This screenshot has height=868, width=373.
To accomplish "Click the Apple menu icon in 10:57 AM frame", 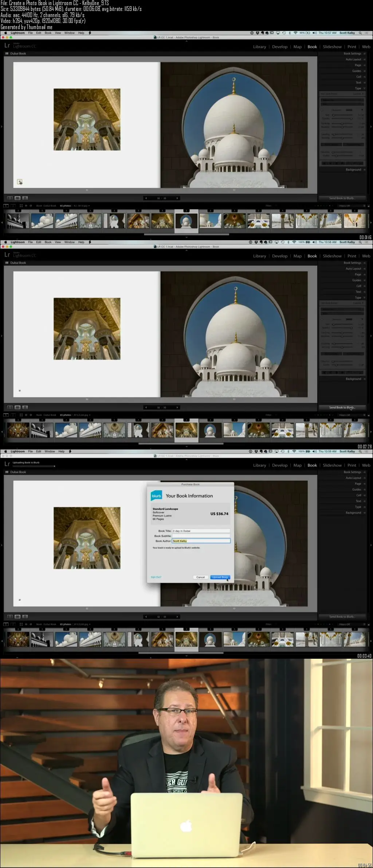I will coord(5,33).
